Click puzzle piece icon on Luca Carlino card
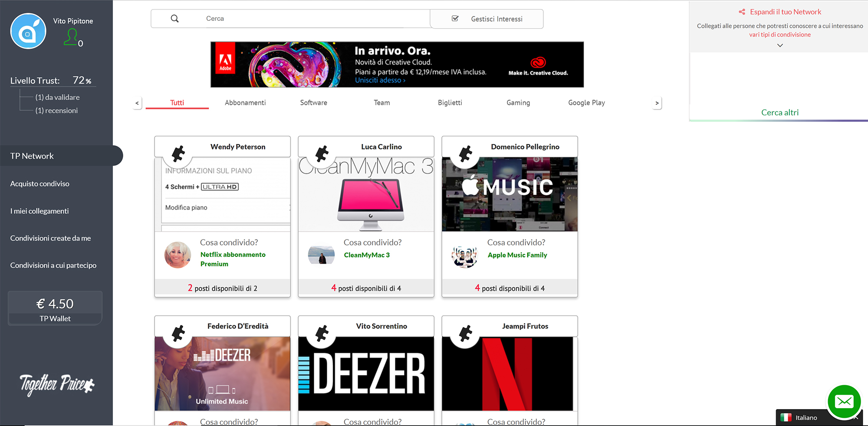The image size is (868, 426). pyautogui.click(x=322, y=153)
